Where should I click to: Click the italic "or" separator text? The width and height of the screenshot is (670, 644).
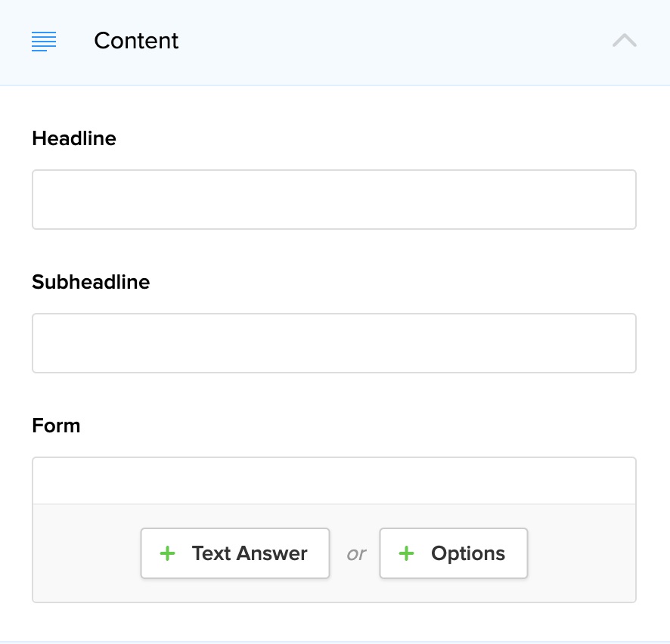(355, 554)
